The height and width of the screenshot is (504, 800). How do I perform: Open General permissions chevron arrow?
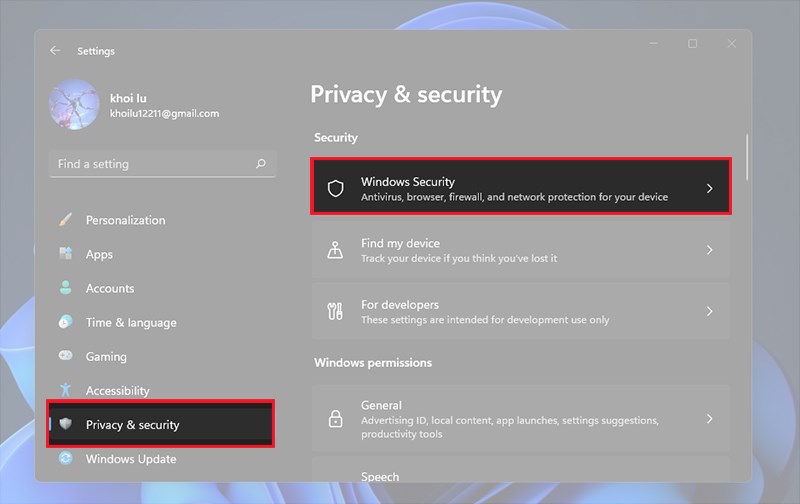710,419
